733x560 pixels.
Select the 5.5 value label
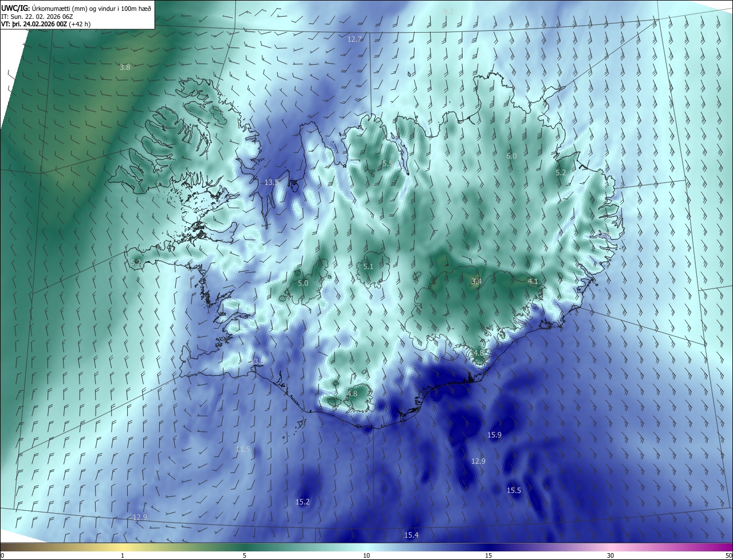tap(388, 164)
